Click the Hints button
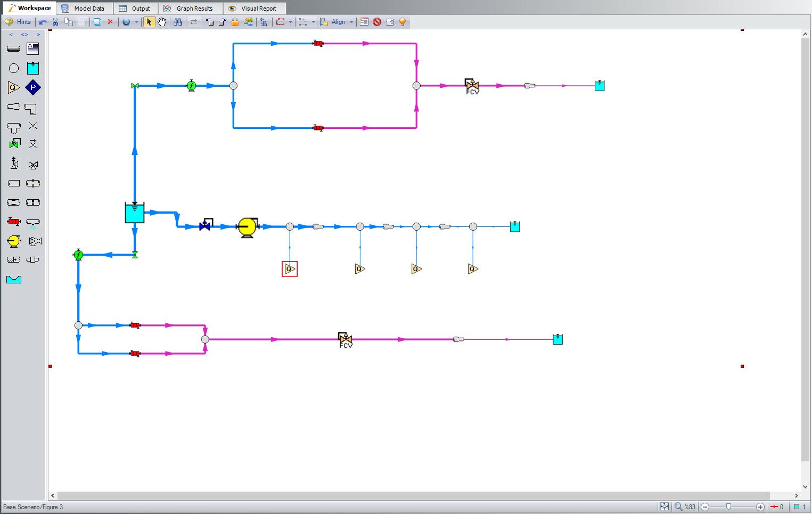This screenshot has height=514, width=812. coord(19,22)
